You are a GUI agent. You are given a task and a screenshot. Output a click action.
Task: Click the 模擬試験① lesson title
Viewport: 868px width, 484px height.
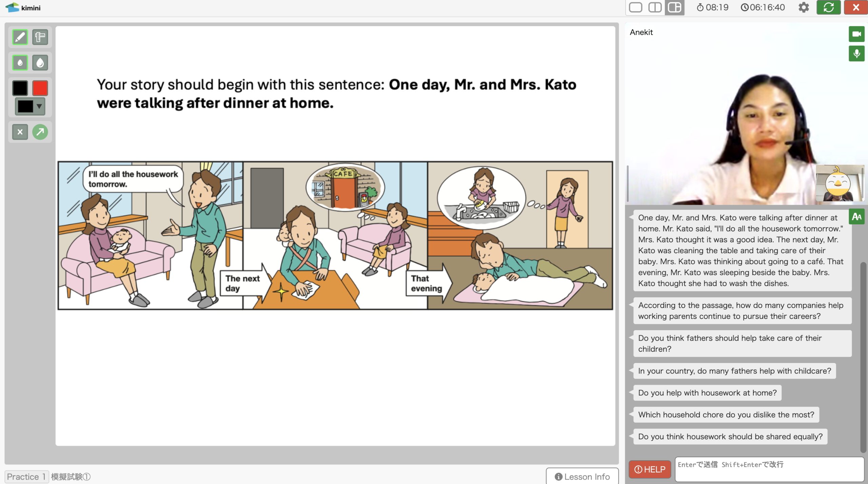point(71,477)
